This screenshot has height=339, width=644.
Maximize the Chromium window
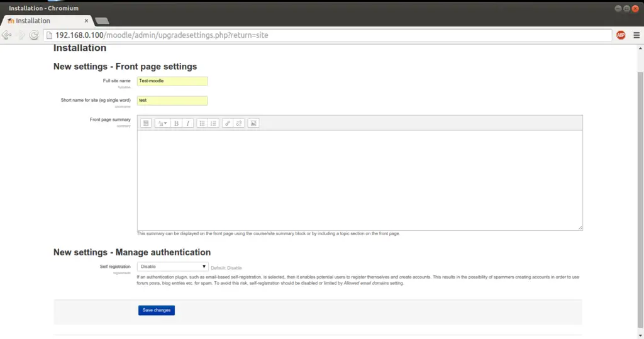[626, 9]
